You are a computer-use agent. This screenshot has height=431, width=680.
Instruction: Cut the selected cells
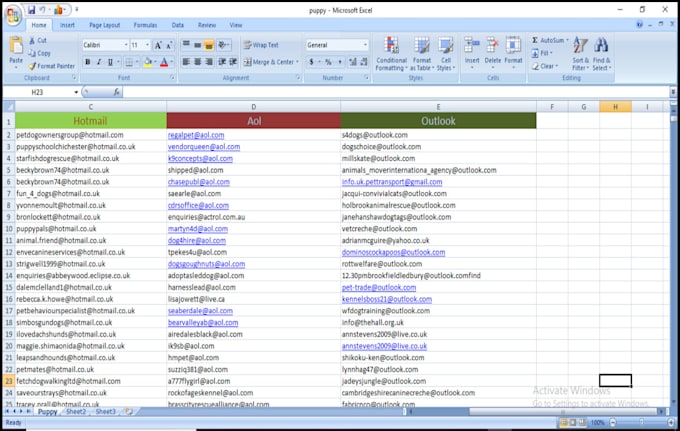tap(38, 40)
